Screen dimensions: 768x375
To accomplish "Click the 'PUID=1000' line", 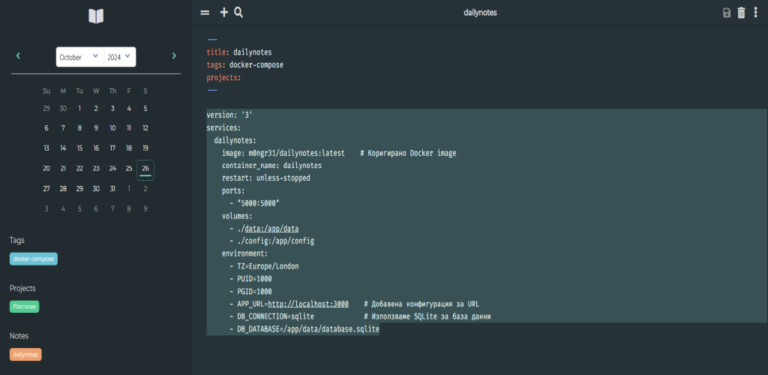I will click(251, 279).
